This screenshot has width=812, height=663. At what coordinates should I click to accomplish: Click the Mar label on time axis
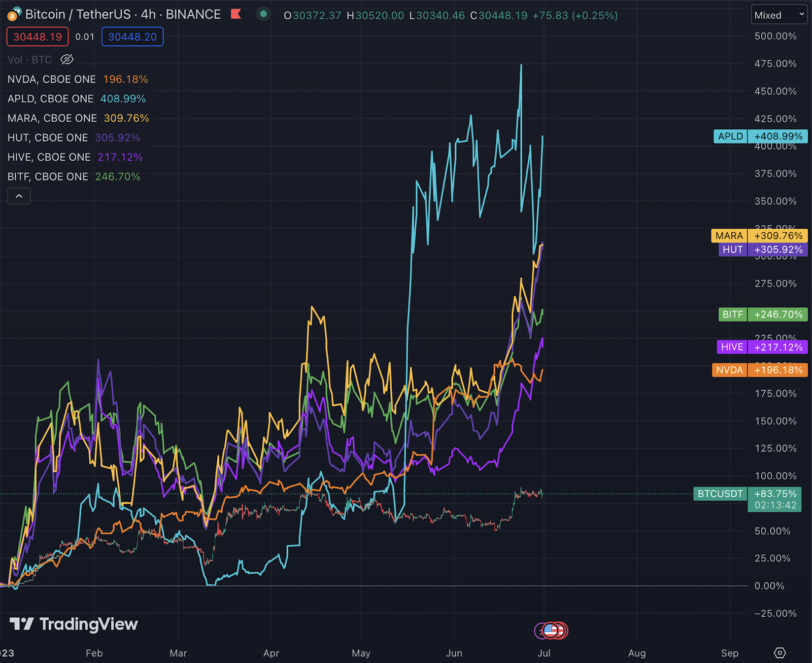click(x=178, y=653)
